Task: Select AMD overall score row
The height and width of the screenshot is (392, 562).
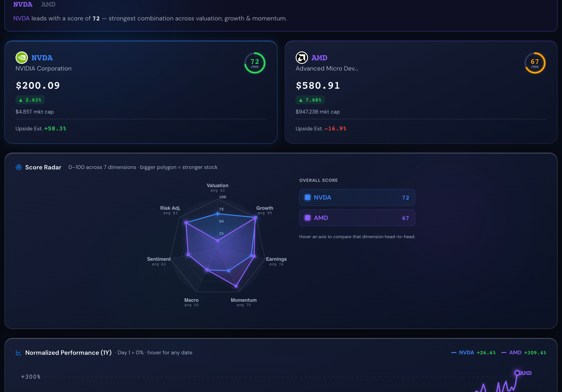Action: coord(357,218)
